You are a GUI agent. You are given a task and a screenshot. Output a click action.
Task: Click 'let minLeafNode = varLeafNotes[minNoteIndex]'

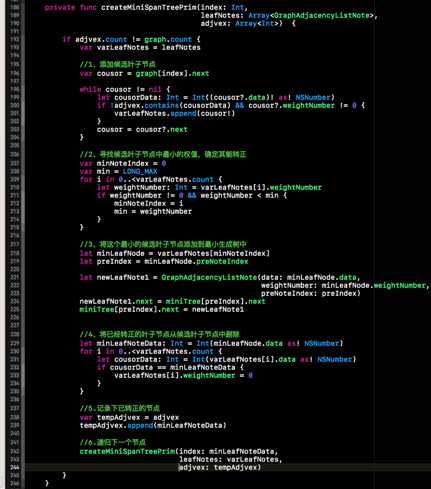[x=175, y=253]
